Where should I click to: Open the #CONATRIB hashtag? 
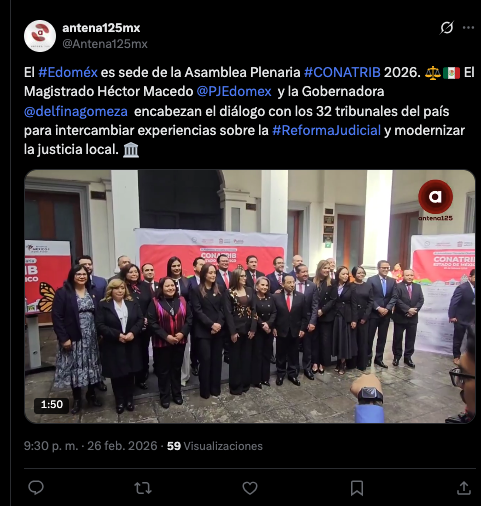[342, 72]
